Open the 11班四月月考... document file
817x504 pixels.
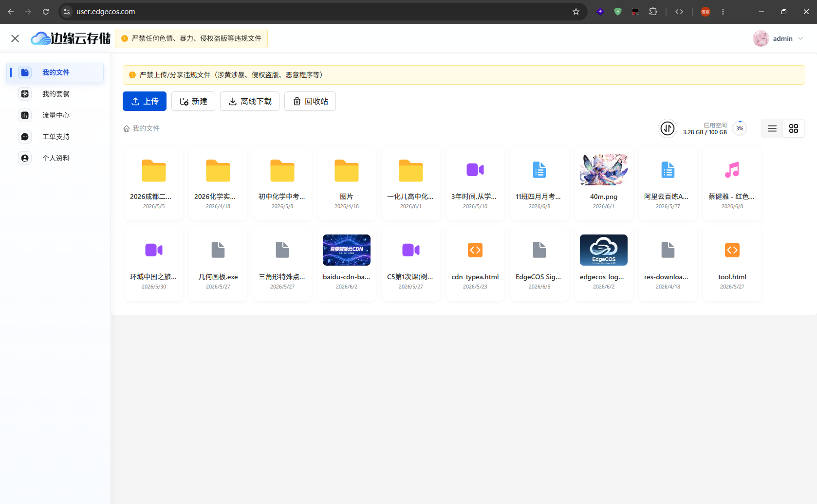click(x=539, y=183)
